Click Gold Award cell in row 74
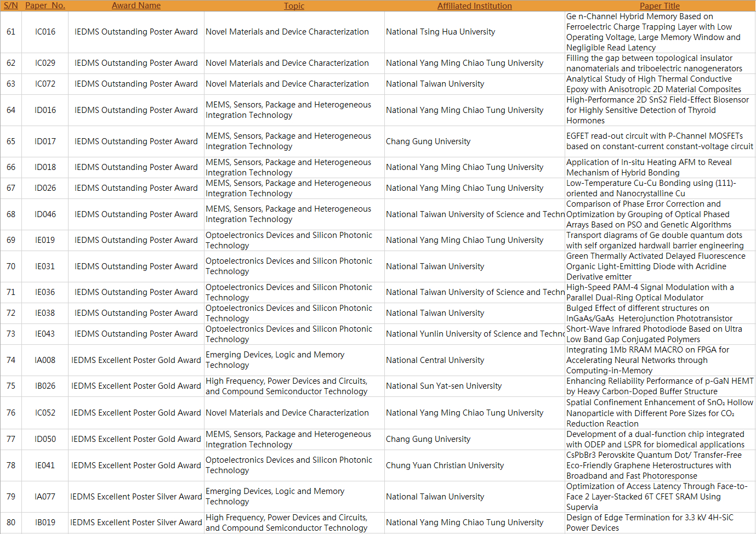Screen dimensions: 756x534 (x=136, y=360)
